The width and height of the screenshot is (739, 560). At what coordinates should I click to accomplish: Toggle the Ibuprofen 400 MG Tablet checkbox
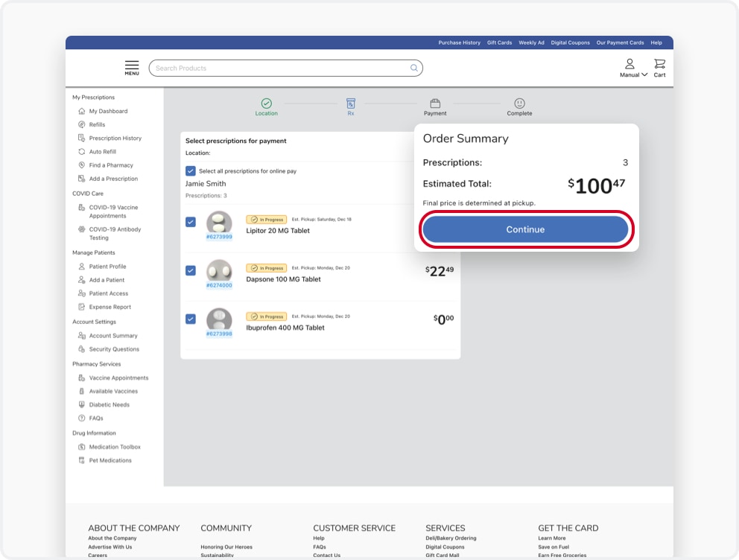[191, 319]
